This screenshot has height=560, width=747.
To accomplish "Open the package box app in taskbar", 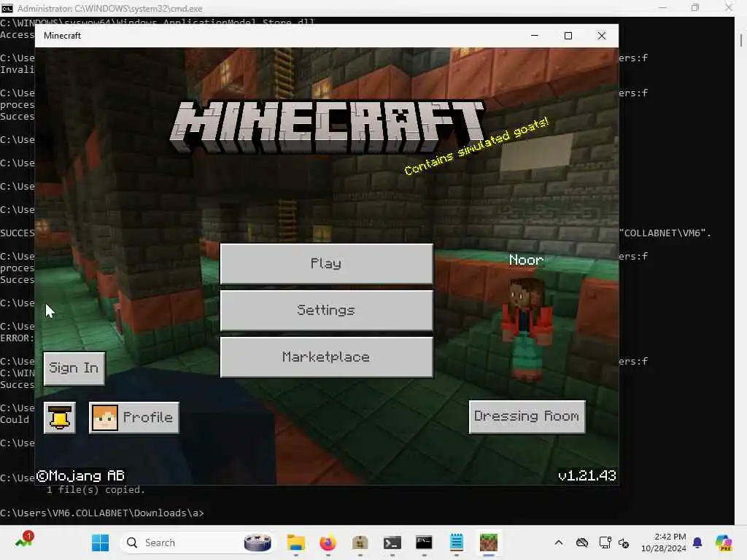I will pos(360,542).
